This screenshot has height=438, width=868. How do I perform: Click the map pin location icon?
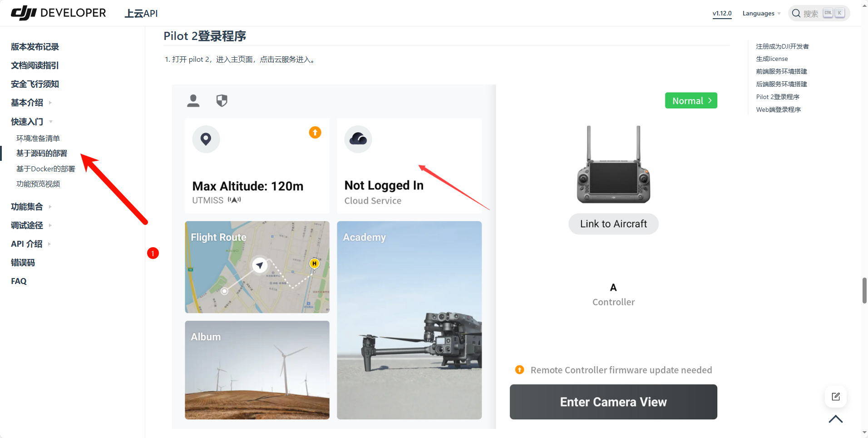pos(206,139)
